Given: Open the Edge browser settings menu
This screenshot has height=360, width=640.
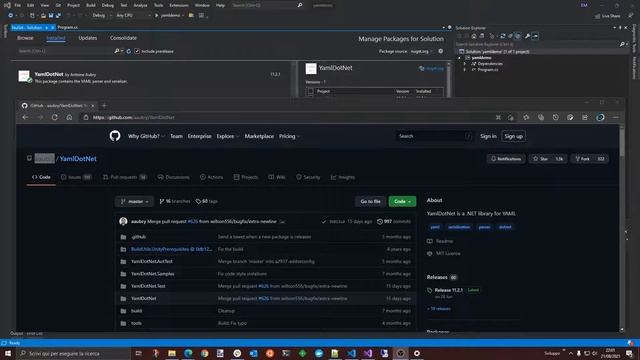Looking at the screenshot, I should 616,118.
